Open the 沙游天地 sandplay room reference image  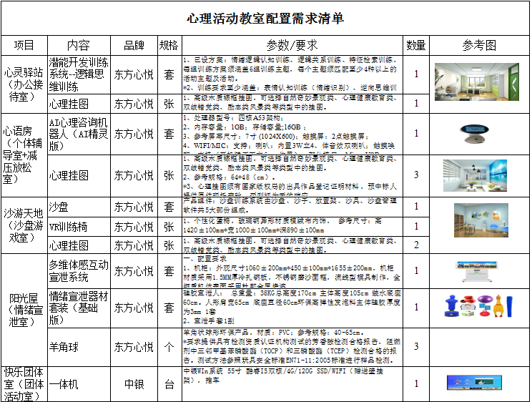tap(481, 220)
